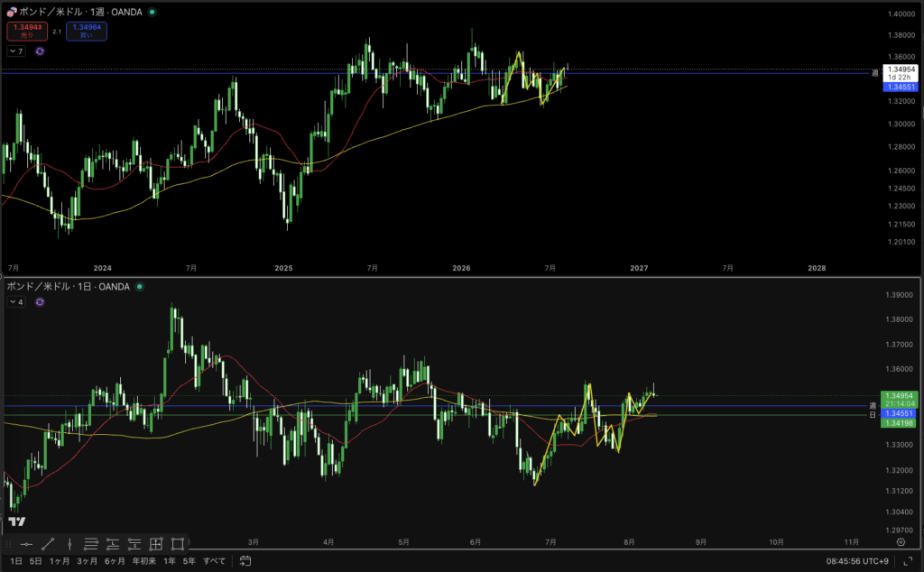Click the blue buy button 1.34964

pyautogui.click(x=87, y=32)
